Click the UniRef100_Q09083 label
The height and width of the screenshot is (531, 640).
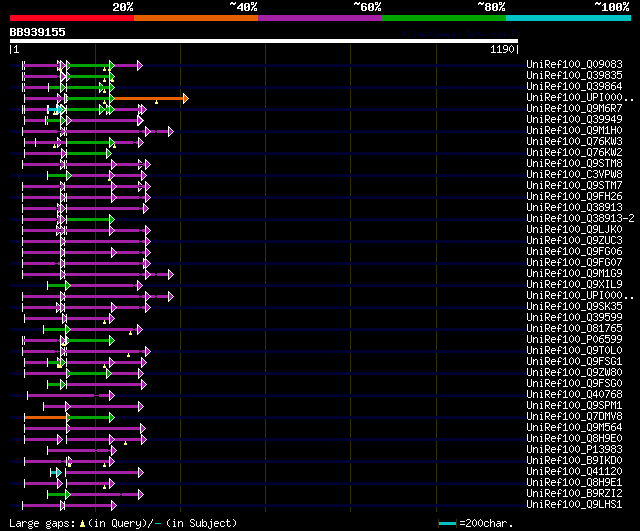[574, 64]
